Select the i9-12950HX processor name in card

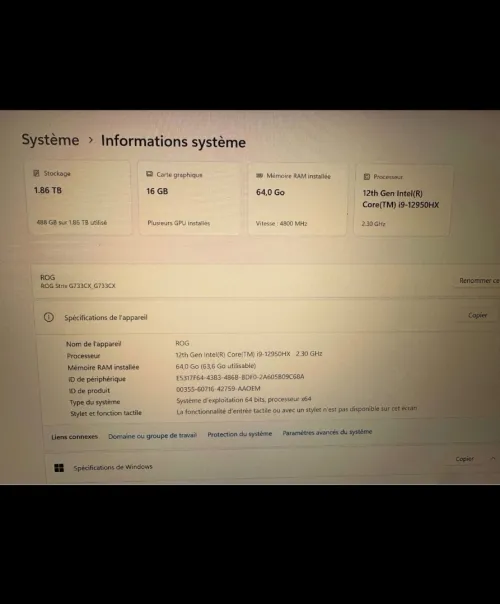[401, 199]
